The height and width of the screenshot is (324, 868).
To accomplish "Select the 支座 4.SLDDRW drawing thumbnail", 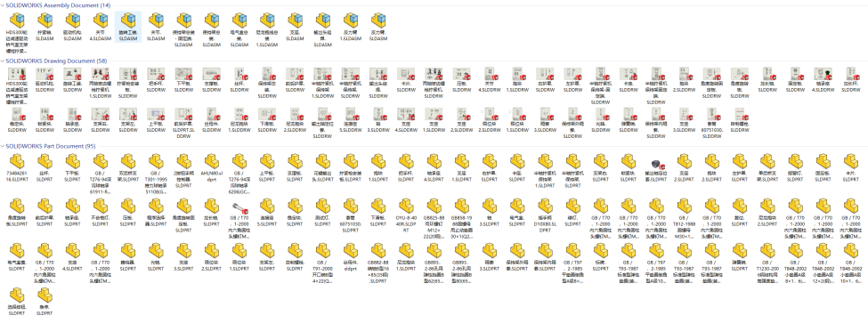I will point(405,115).
